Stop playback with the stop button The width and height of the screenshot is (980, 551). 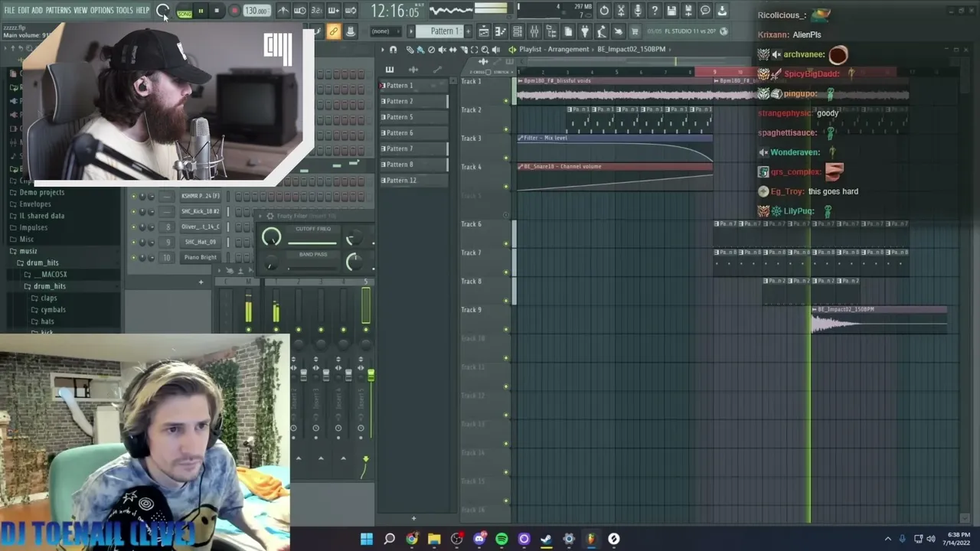pyautogui.click(x=217, y=11)
